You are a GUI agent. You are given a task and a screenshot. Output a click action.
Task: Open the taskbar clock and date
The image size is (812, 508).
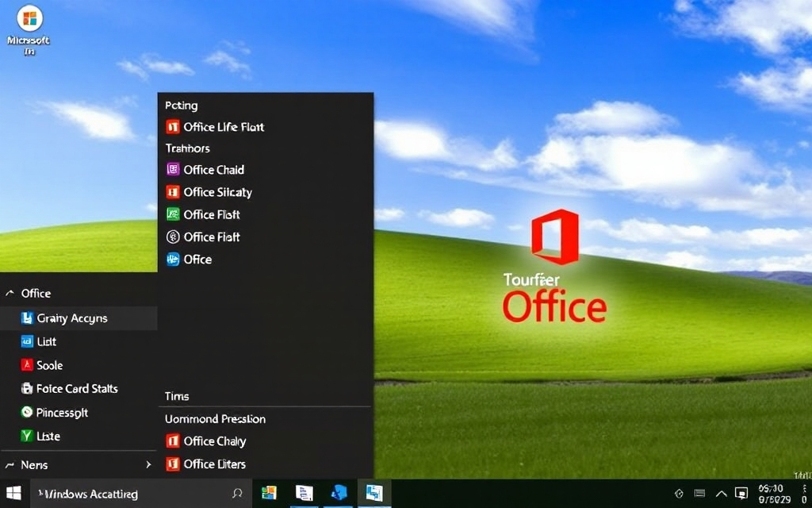click(774, 494)
